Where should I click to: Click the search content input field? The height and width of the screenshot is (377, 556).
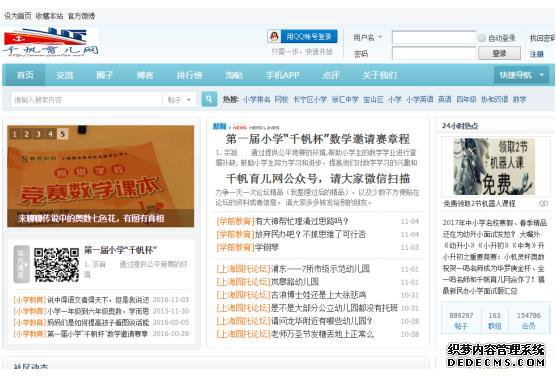tap(87, 100)
